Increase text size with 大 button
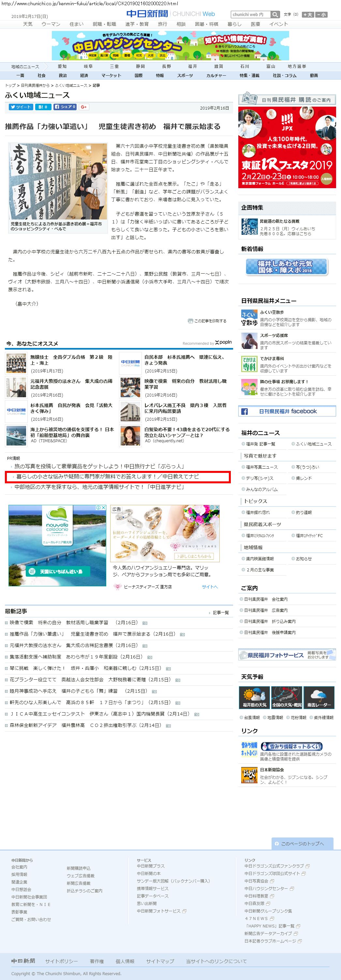 coord(307,14)
